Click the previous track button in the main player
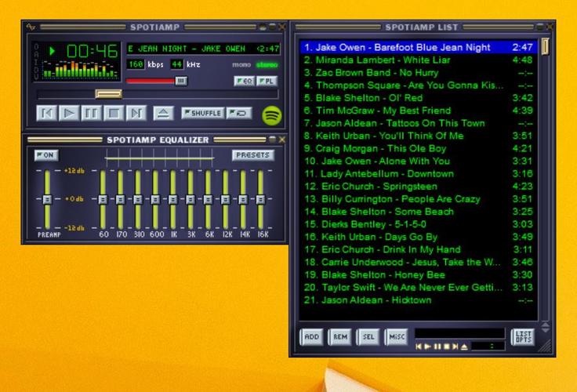This screenshot has height=392, width=577. pyautogui.click(x=47, y=113)
